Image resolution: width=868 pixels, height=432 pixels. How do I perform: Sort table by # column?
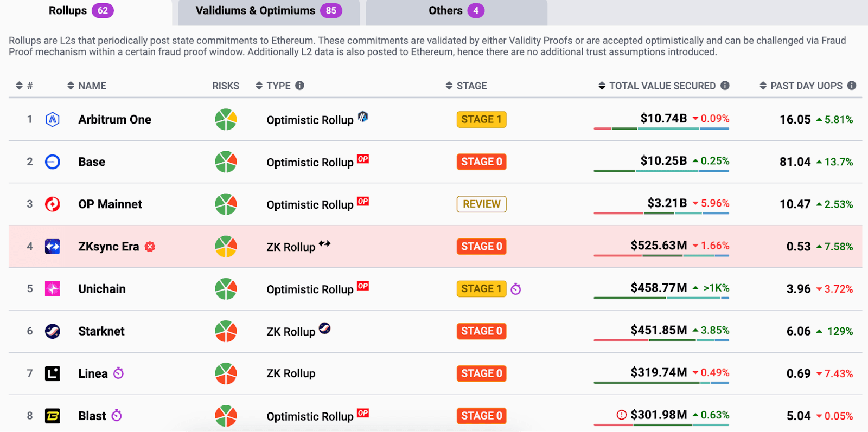(24, 86)
